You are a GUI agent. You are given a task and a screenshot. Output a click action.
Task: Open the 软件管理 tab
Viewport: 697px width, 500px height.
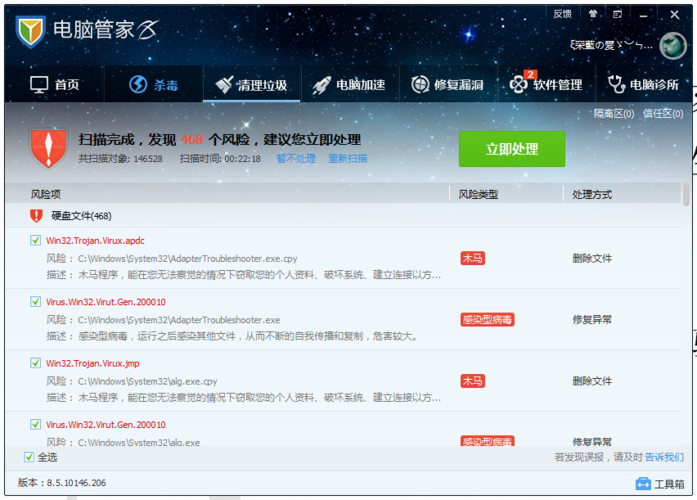[x=546, y=84]
